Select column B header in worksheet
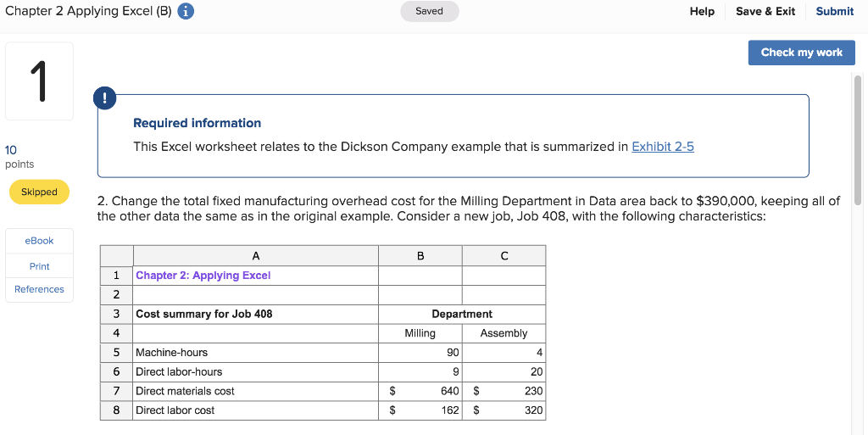The height and width of the screenshot is (435, 868). tap(420, 256)
